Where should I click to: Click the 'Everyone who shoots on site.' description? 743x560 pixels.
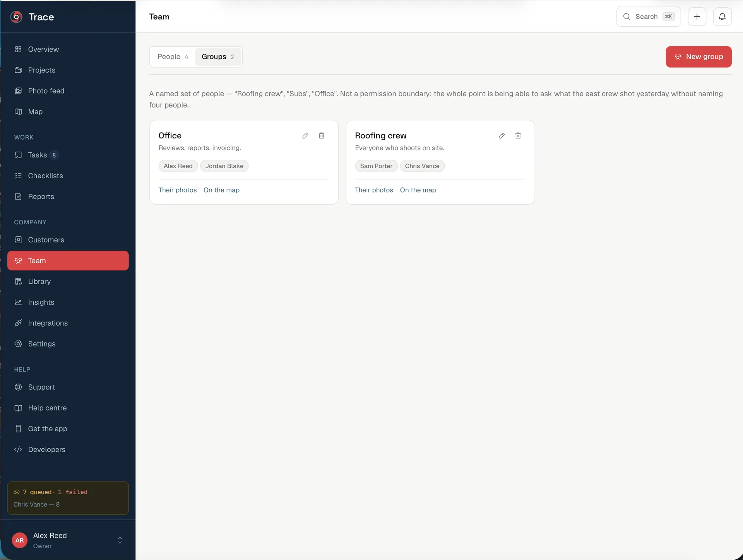400,148
